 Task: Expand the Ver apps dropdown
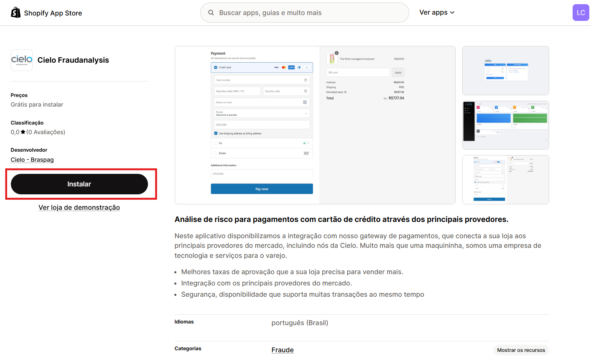(x=437, y=13)
